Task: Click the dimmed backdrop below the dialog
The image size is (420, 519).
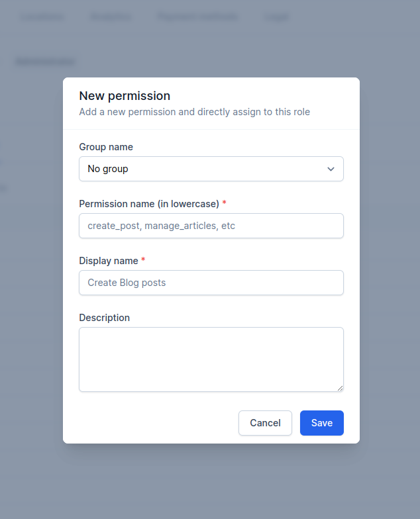Action: (x=210, y=483)
